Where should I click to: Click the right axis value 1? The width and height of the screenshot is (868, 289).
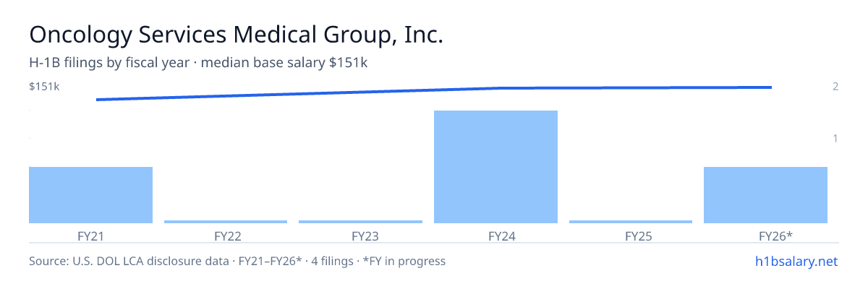[835, 138]
